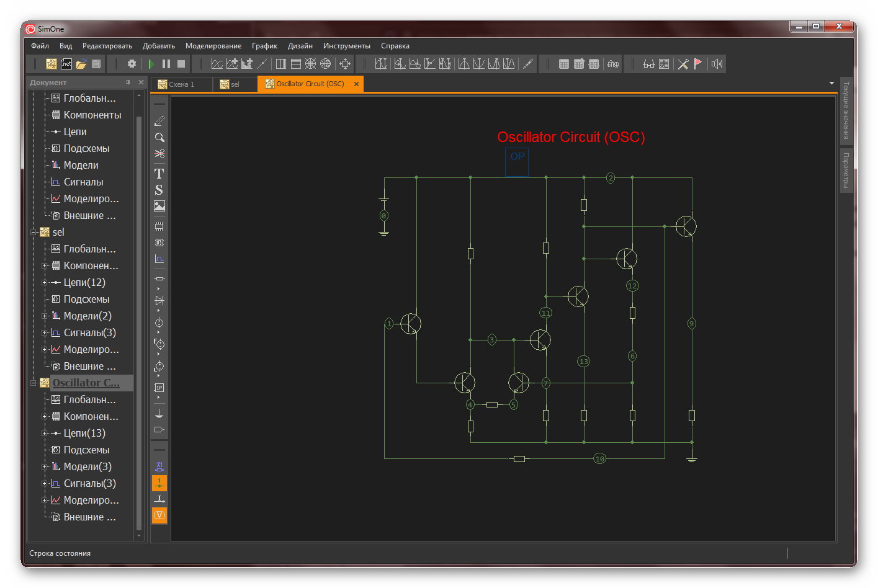Open the tab list dropdown arrow
The width and height of the screenshot is (878, 588).
(x=831, y=83)
